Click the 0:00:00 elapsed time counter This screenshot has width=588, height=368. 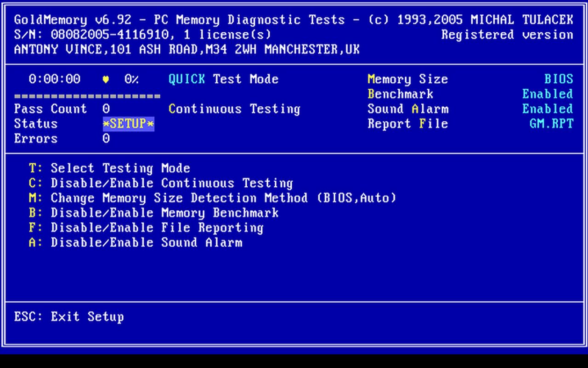point(54,79)
